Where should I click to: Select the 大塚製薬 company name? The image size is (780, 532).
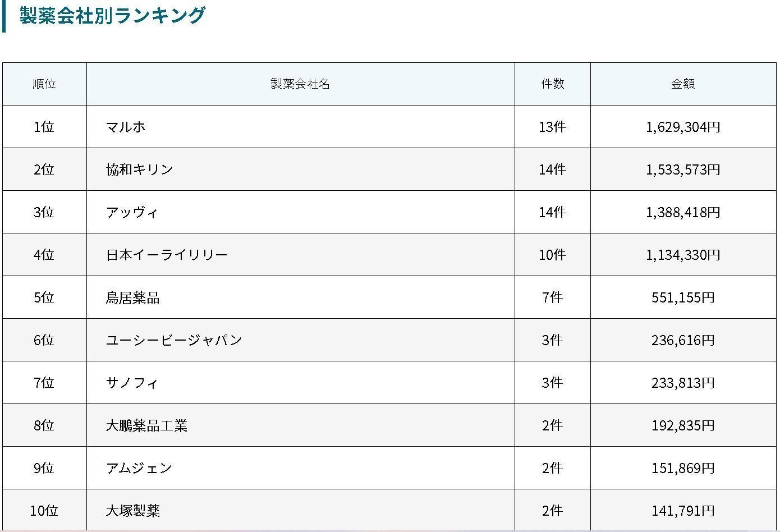[x=133, y=511]
